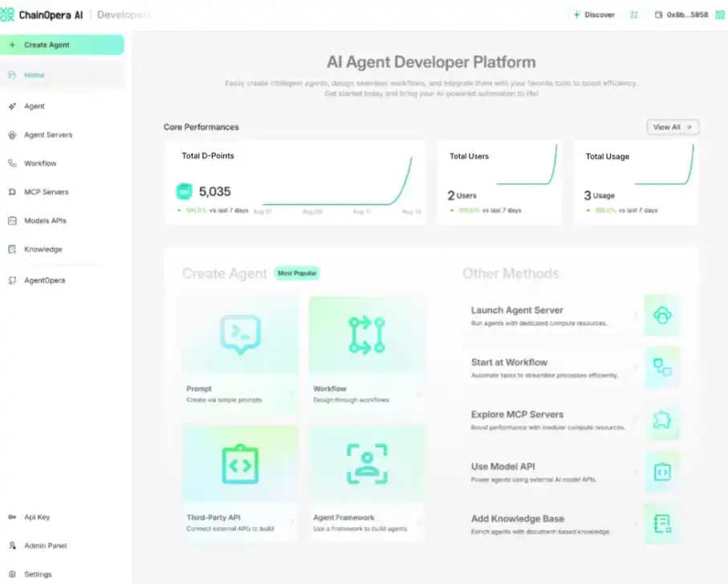Choose the Agent Framework card
The height and width of the screenshot is (584, 728).
click(x=367, y=482)
